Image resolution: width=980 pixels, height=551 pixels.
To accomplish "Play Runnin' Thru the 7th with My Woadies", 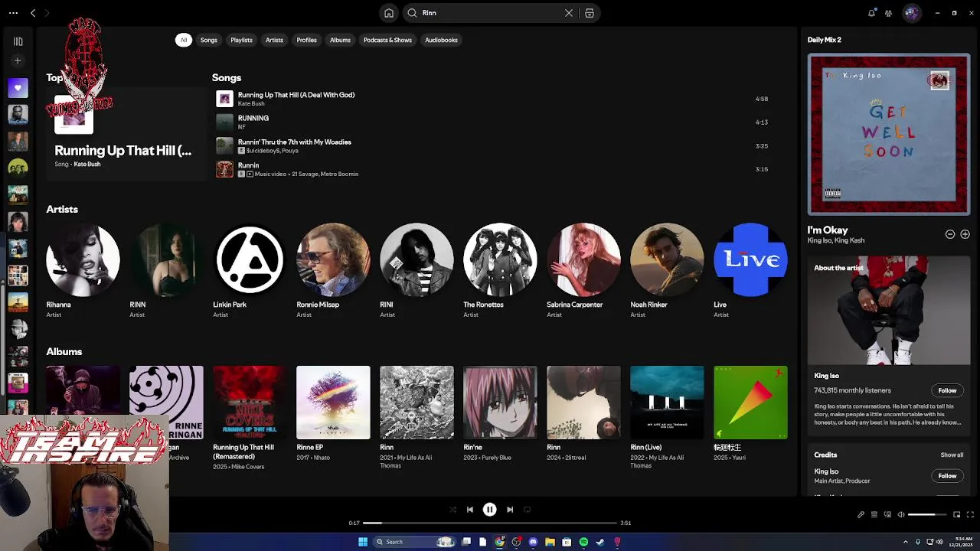I will [x=494, y=145].
